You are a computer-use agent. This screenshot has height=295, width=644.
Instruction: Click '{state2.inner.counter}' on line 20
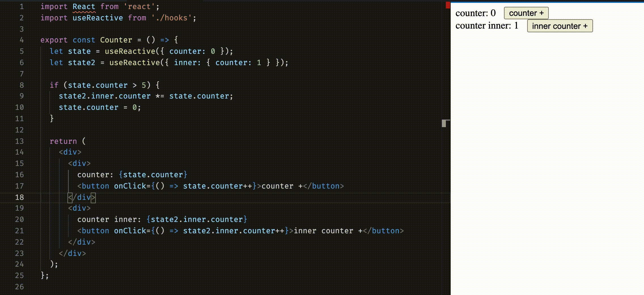click(x=197, y=219)
